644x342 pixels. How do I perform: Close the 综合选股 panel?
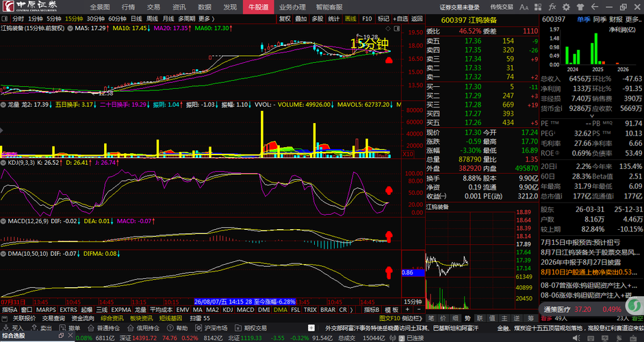click(69, 335)
